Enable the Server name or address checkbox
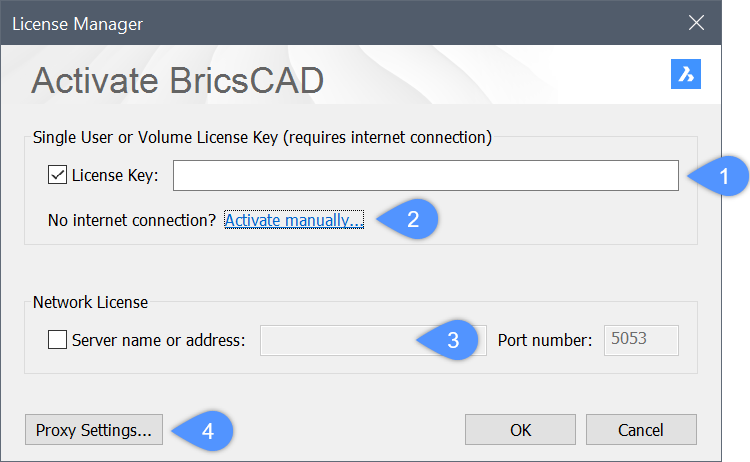The height and width of the screenshot is (462, 750). coord(57,340)
